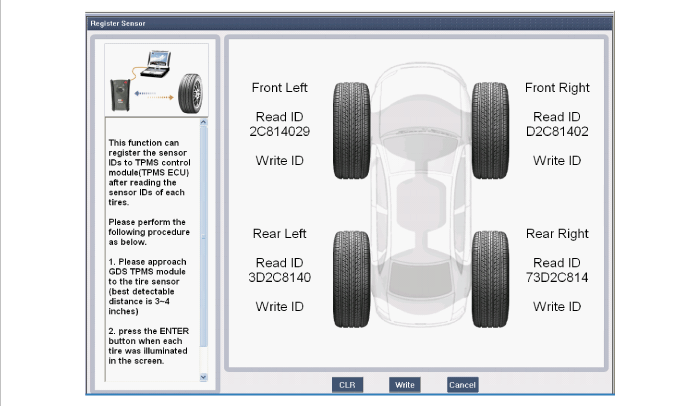Viewport: 700px width, 406px height.
Task: Click Write ID under Rear Left
Action: (279, 307)
